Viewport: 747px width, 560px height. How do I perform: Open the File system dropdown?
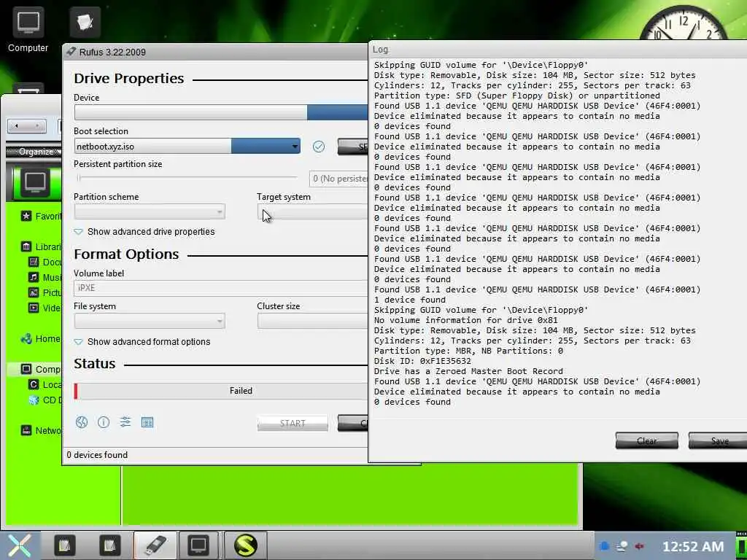point(150,321)
